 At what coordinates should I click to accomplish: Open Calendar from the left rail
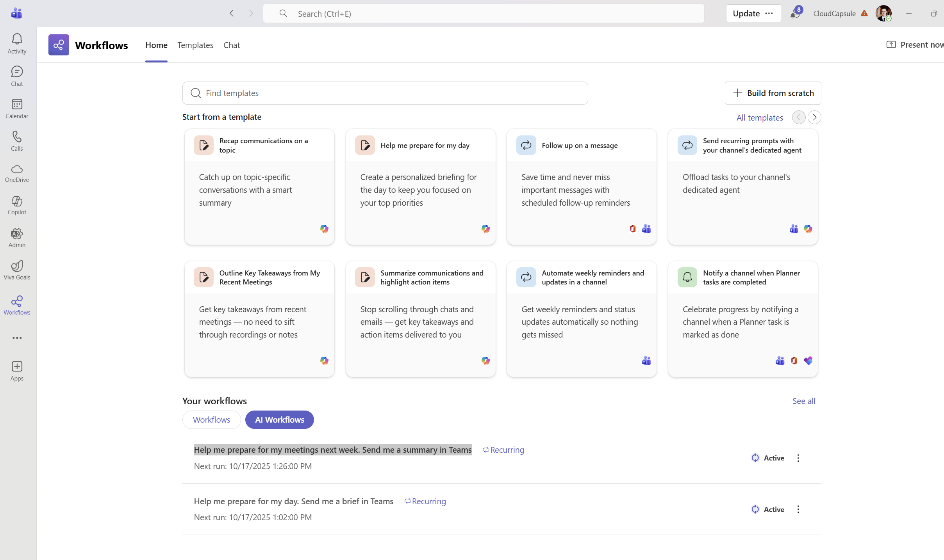point(17,108)
